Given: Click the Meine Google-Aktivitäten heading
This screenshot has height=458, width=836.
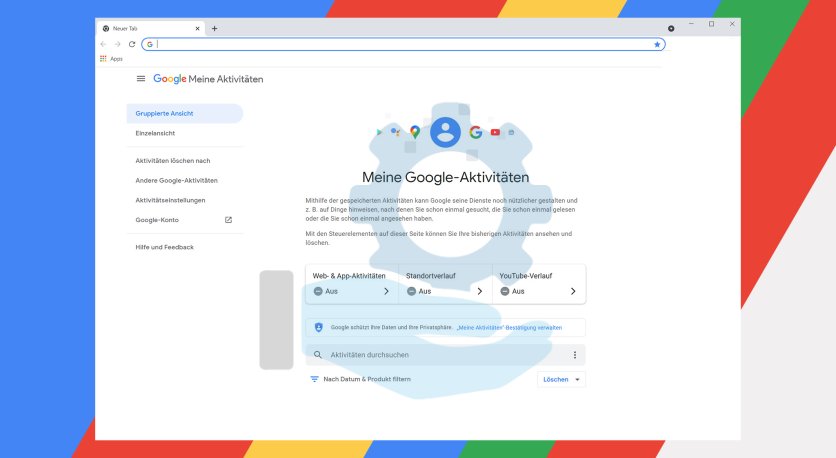Looking at the screenshot, I should coord(446,177).
